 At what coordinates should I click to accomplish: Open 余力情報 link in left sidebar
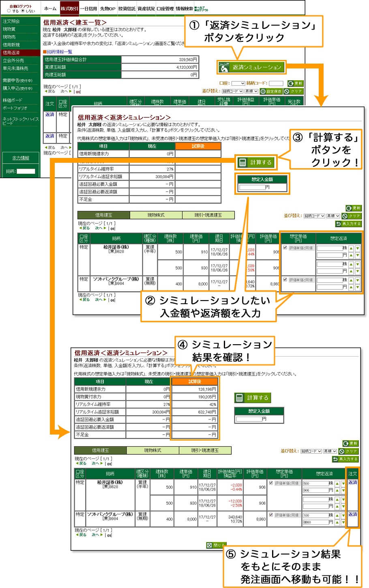point(20,158)
